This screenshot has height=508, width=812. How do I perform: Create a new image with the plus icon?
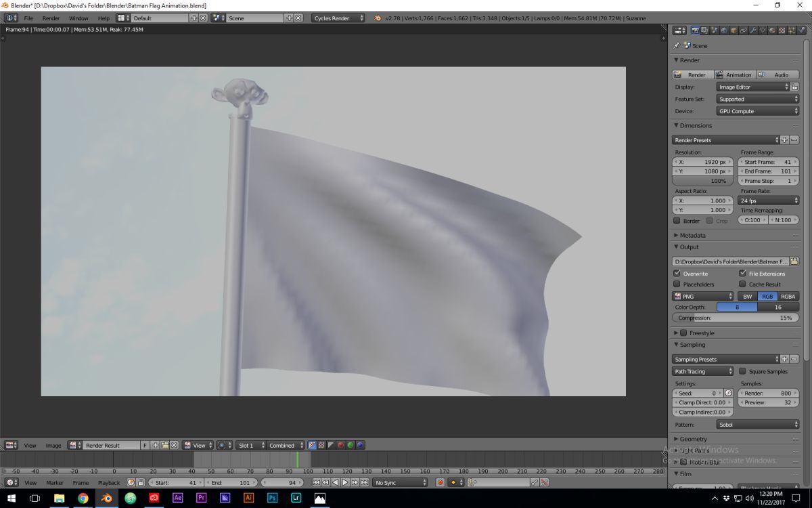[x=155, y=445]
